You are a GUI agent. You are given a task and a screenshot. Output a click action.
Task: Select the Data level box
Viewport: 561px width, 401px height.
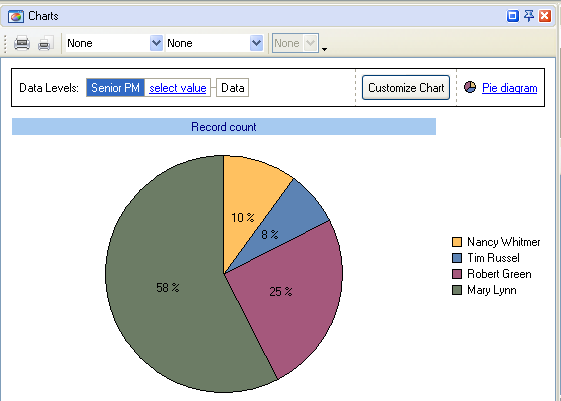pos(233,88)
